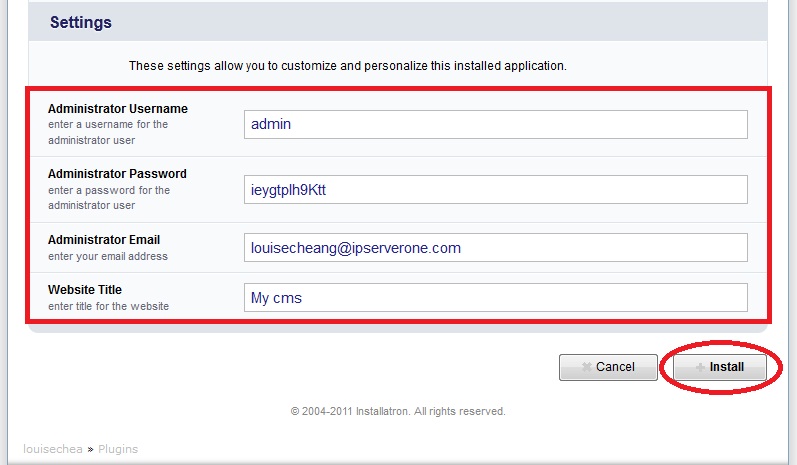The height and width of the screenshot is (465, 797).
Task: Click the settings customization description text
Action: (348, 66)
